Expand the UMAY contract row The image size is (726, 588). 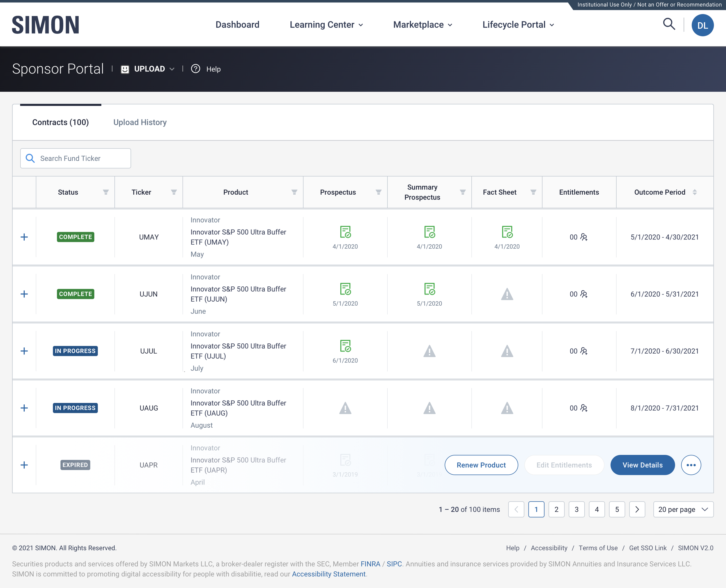coord(24,237)
